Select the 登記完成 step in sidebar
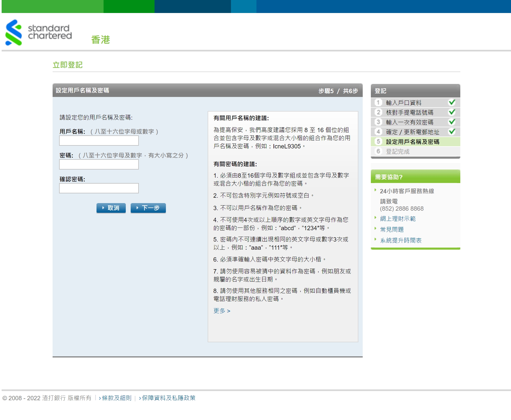This screenshot has width=511, height=420. tap(398, 151)
